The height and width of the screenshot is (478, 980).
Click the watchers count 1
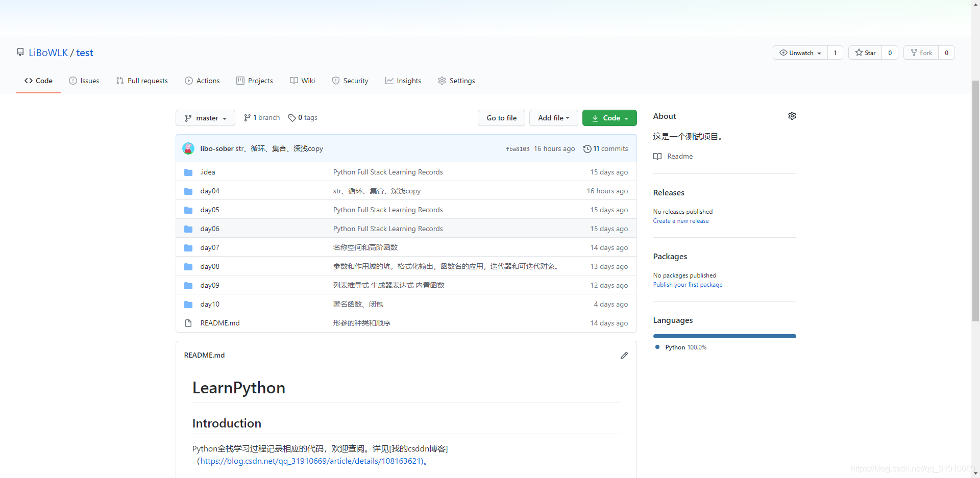click(x=835, y=53)
